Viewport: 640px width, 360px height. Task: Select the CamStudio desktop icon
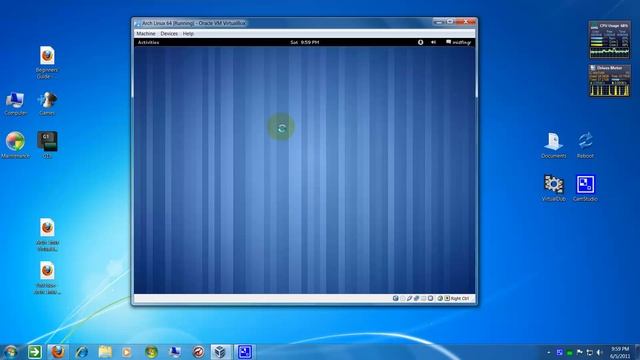click(x=585, y=188)
